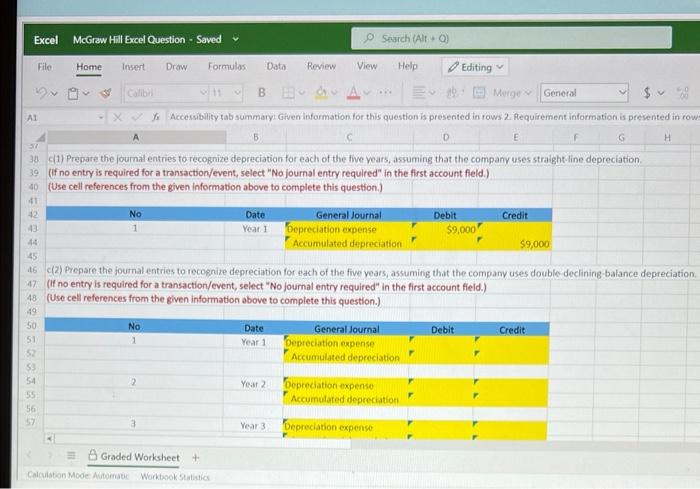Expand the Fill Color palette arrow
700x489 pixels.
(x=334, y=93)
